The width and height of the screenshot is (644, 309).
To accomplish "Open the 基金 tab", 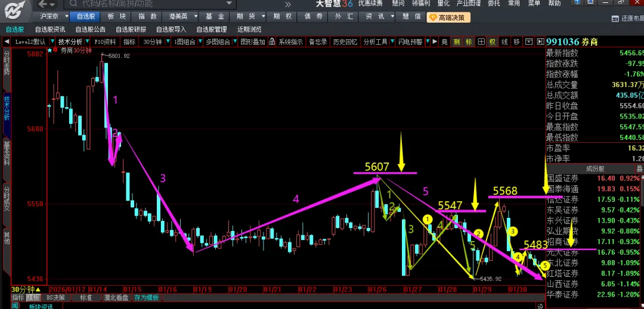I will tap(215, 17).
